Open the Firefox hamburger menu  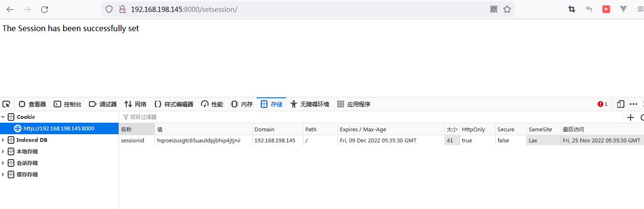[x=640, y=9]
